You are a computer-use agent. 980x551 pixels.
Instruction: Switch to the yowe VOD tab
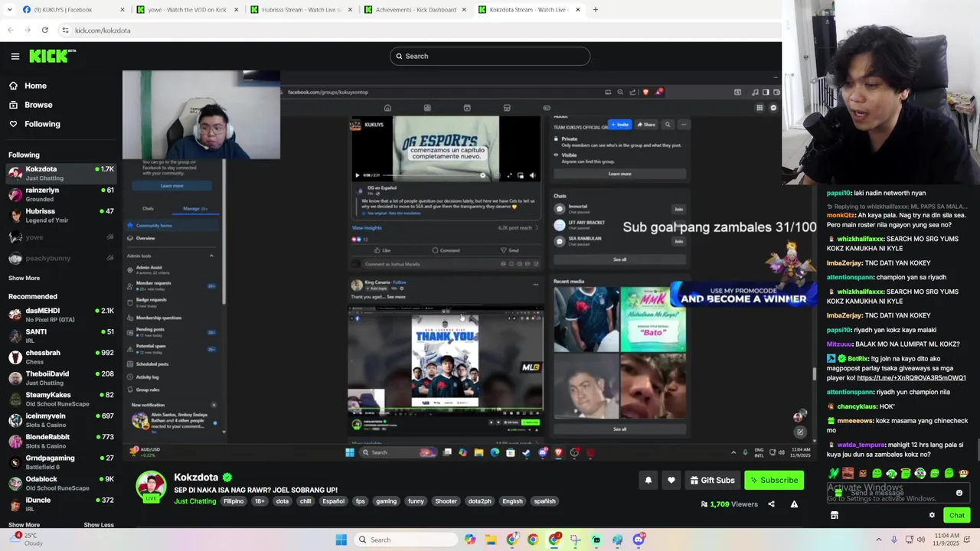188,10
